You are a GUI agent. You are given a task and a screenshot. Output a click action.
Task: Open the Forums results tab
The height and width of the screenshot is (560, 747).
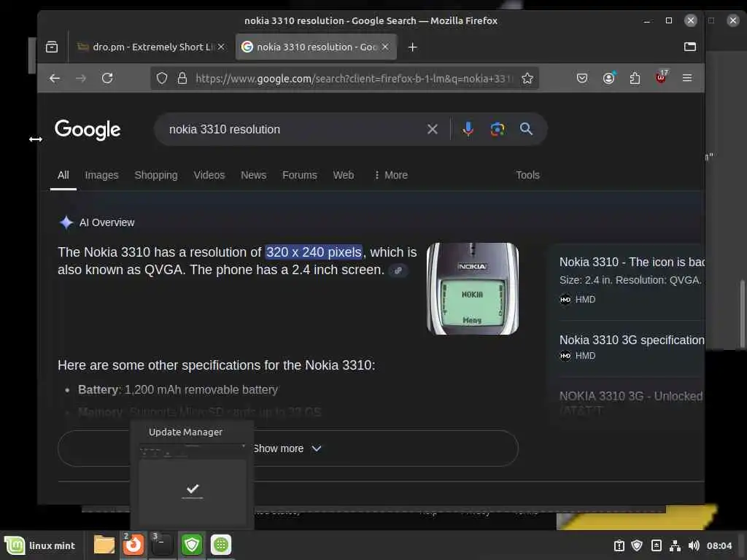tap(300, 175)
